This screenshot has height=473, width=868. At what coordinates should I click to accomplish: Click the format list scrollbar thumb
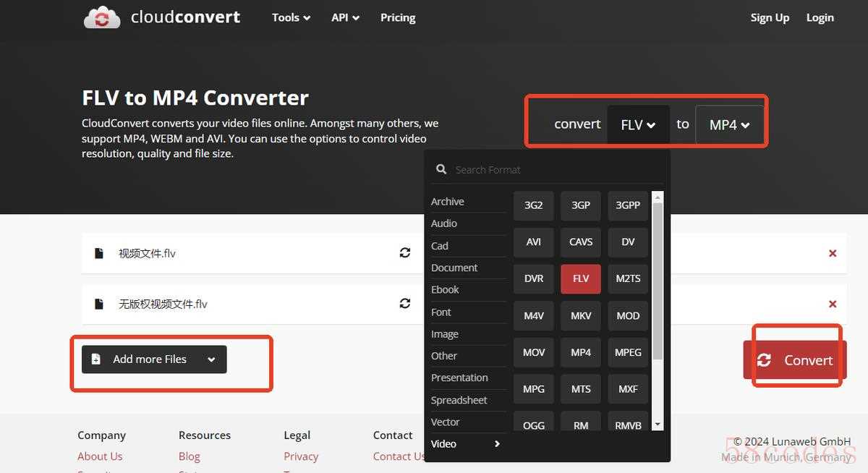[658, 281]
